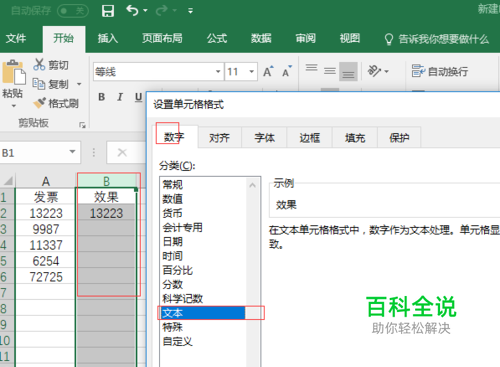Switch to the 数字 dialog tab
This screenshot has width=500, height=367.
174,137
